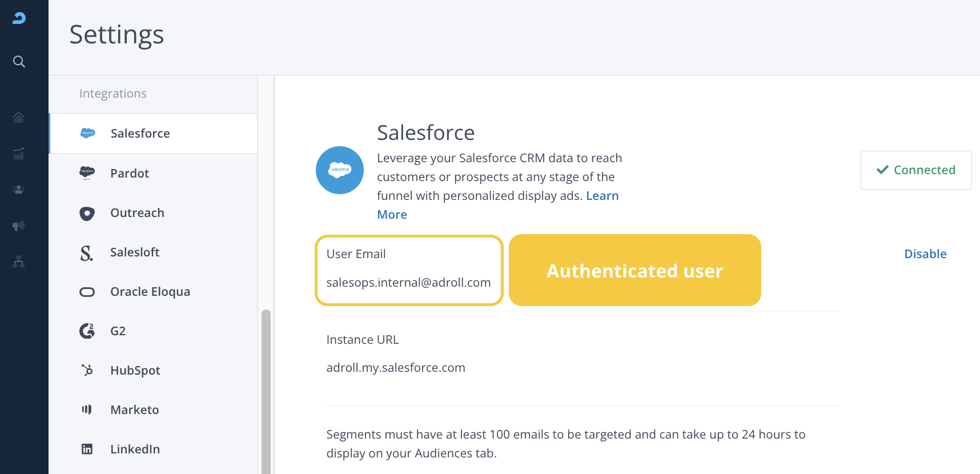The height and width of the screenshot is (474, 980).
Task: Choose Salesloft from the integrations list
Action: click(135, 252)
